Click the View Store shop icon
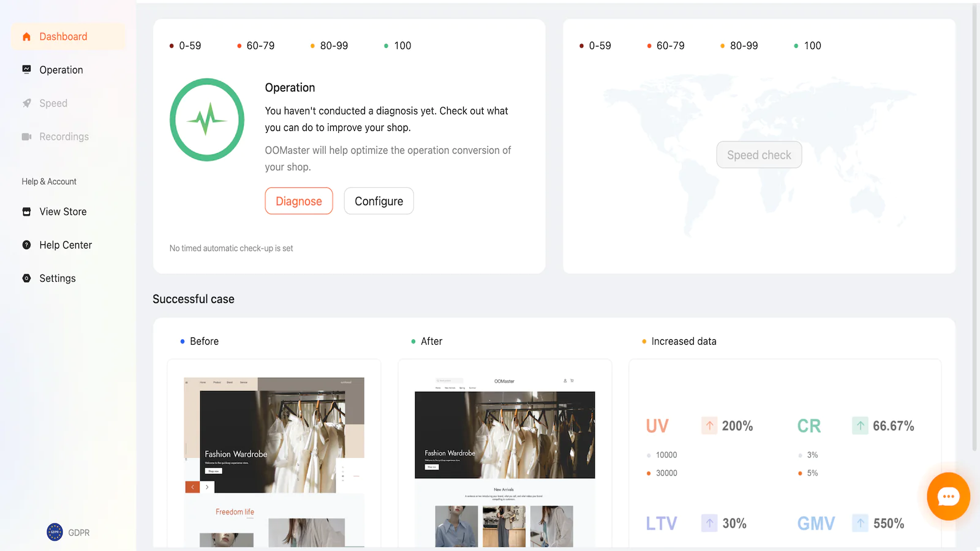This screenshot has width=980, height=551. click(26, 212)
